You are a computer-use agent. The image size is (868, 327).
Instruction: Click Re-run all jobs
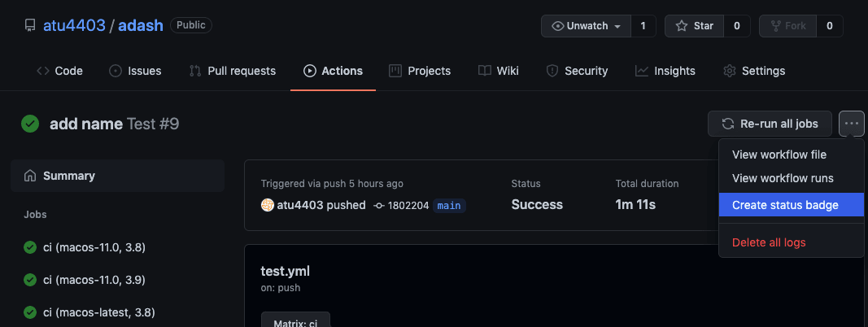(x=770, y=124)
